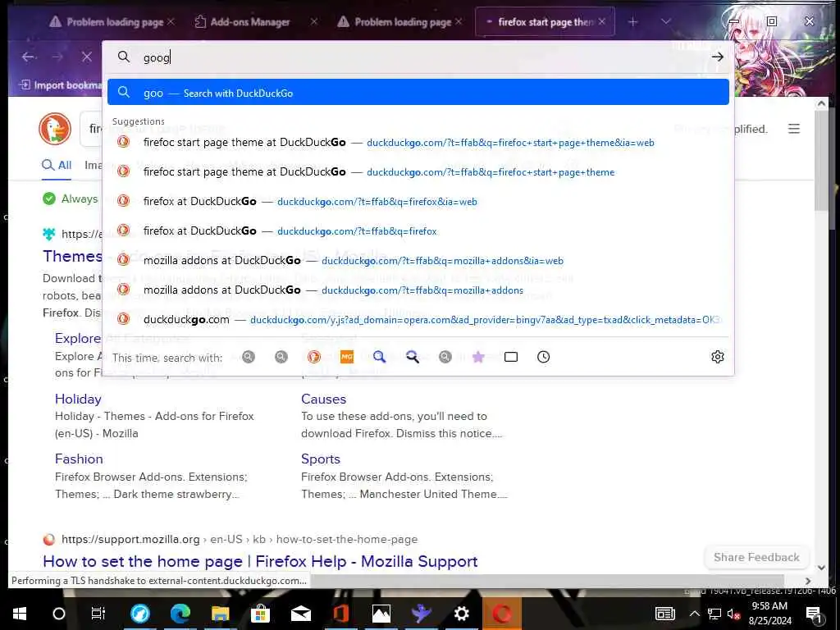Open the Photos app on the taskbar
Image resolution: width=840 pixels, height=630 pixels.
(381, 614)
